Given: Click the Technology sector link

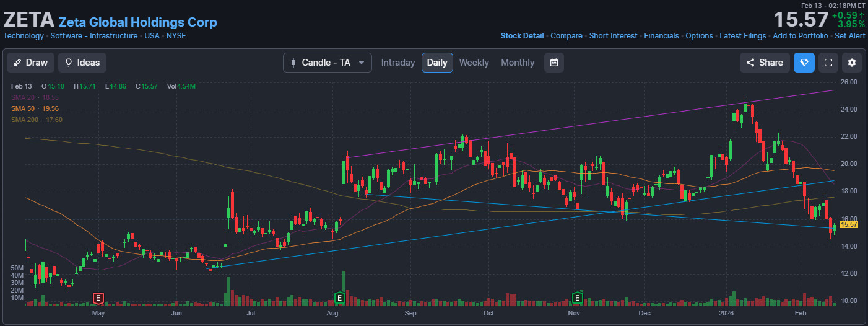Looking at the screenshot, I should 24,36.
